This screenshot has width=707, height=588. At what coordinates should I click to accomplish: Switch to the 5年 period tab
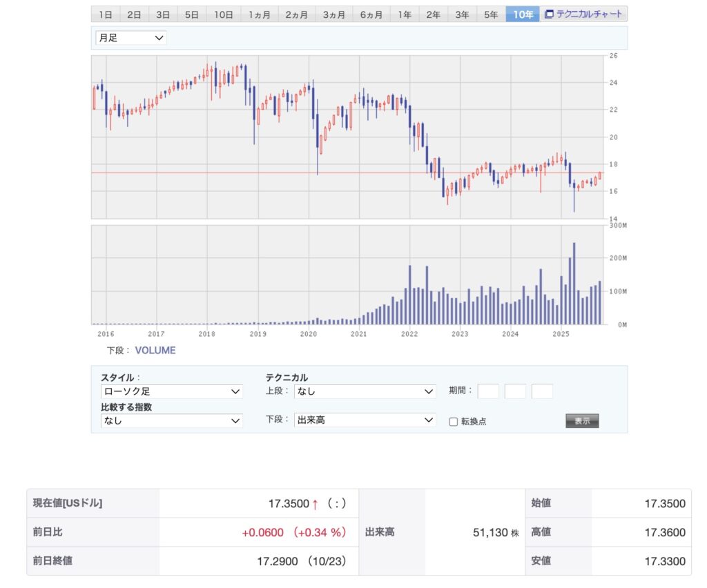(491, 14)
